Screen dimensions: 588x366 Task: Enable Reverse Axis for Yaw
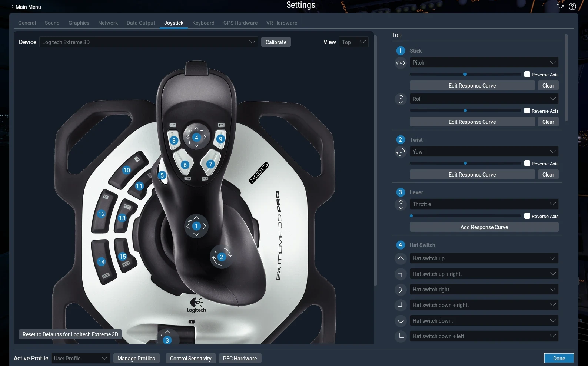[527, 163]
